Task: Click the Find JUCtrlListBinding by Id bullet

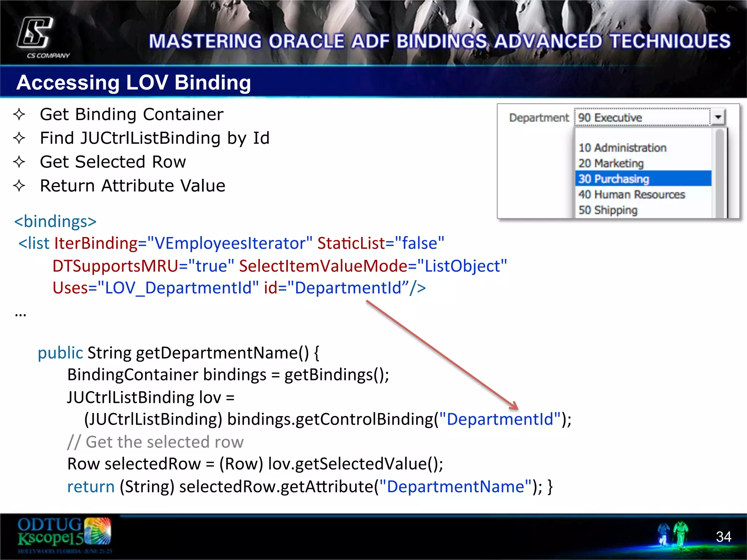Action: pos(155,138)
